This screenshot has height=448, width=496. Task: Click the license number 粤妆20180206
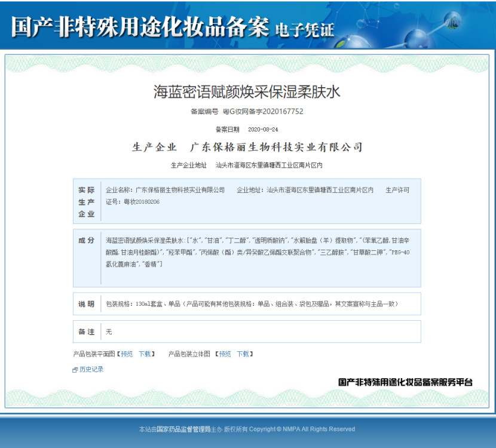coord(142,202)
